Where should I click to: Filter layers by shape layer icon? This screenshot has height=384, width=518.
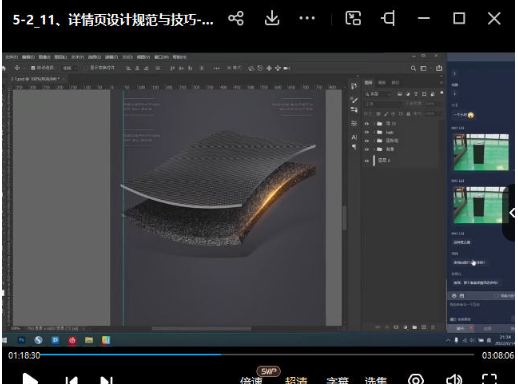424,94
